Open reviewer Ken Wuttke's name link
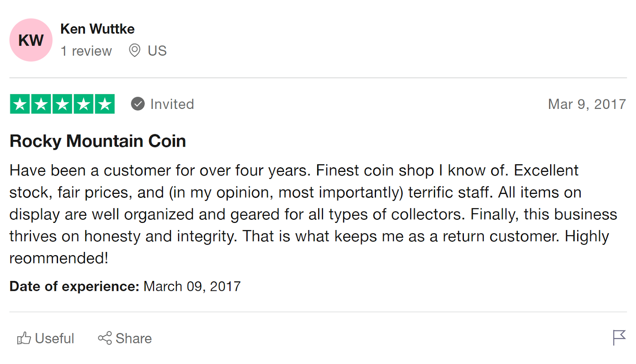Viewport: 636px width, 364px height. click(97, 29)
